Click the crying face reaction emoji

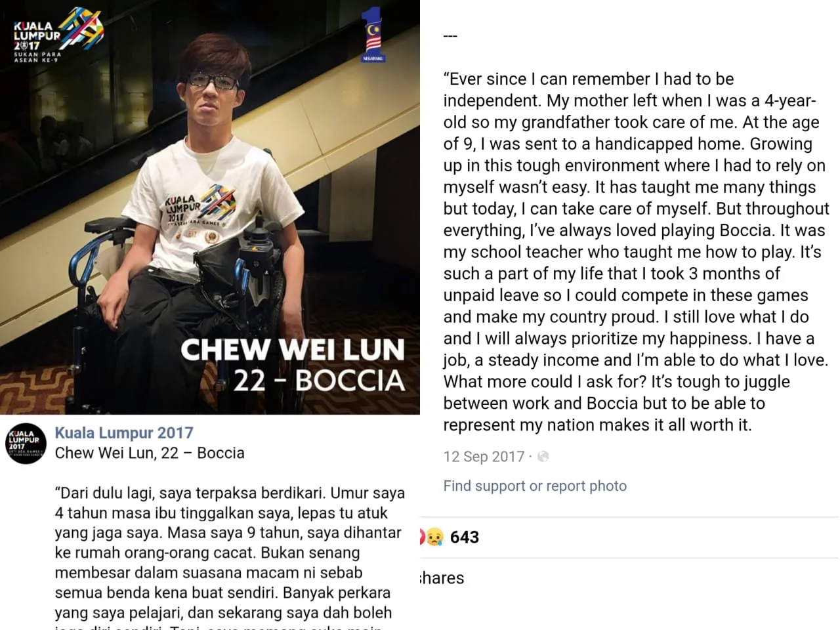[x=434, y=537]
